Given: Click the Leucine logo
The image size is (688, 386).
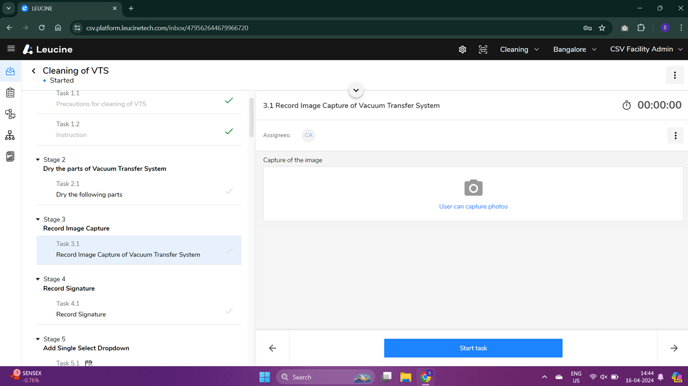Looking at the screenshot, I should coord(48,49).
